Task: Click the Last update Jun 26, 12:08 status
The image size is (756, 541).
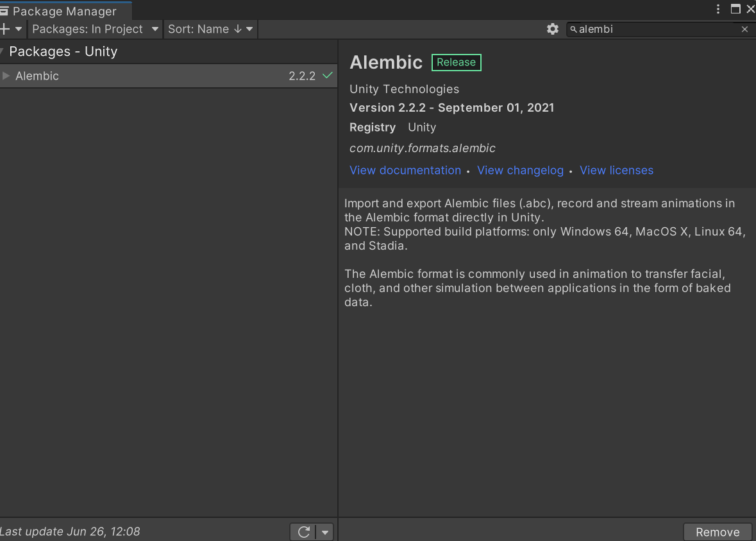Action: point(70,531)
